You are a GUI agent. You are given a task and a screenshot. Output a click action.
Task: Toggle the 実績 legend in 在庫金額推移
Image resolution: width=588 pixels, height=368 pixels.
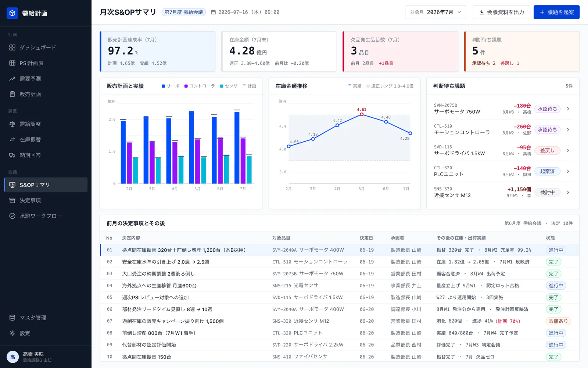(355, 86)
